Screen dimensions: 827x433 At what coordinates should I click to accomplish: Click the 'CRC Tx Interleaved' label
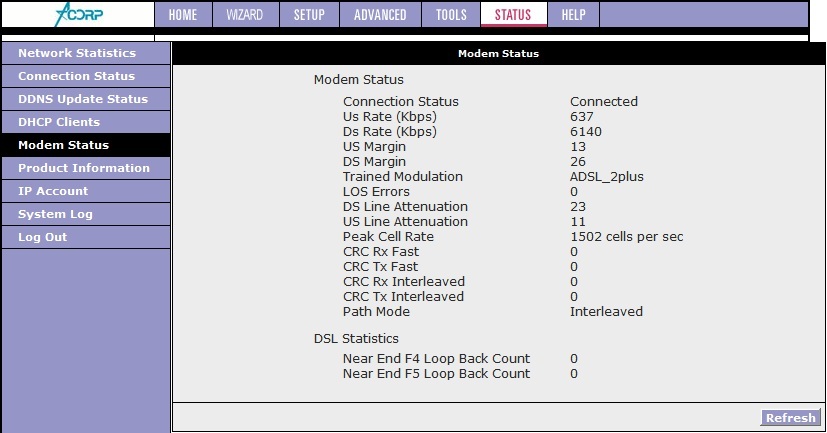[x=403, y=296]
